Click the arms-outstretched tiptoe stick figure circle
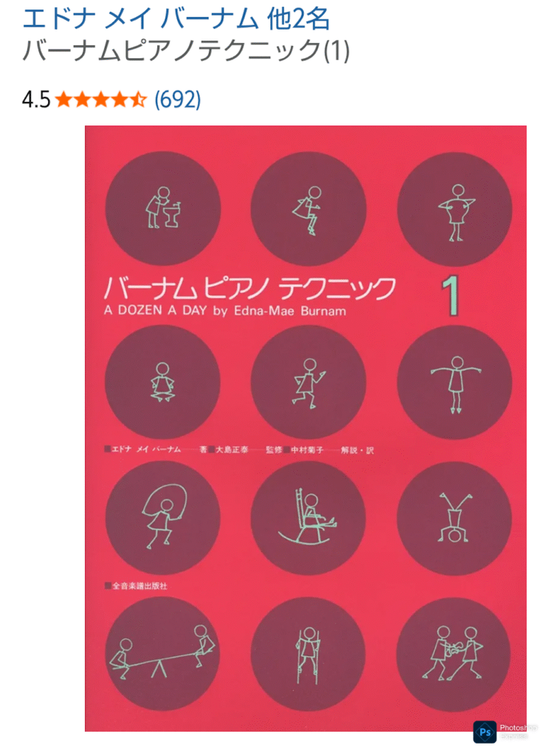The height and width of the screenshot is (756, 551). coord(454,382)
